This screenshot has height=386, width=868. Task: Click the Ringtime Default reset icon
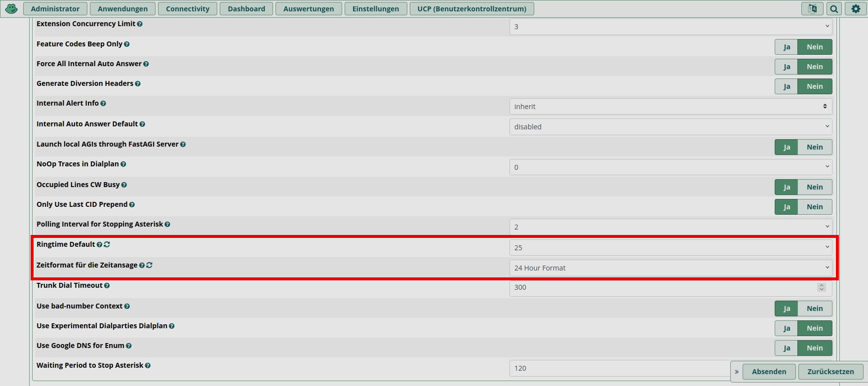(107, 245)
